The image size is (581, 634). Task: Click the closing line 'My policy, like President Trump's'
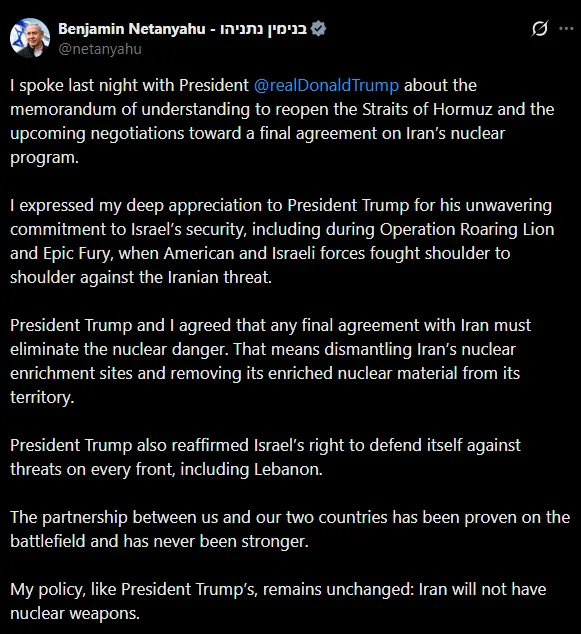coord(278,601)
